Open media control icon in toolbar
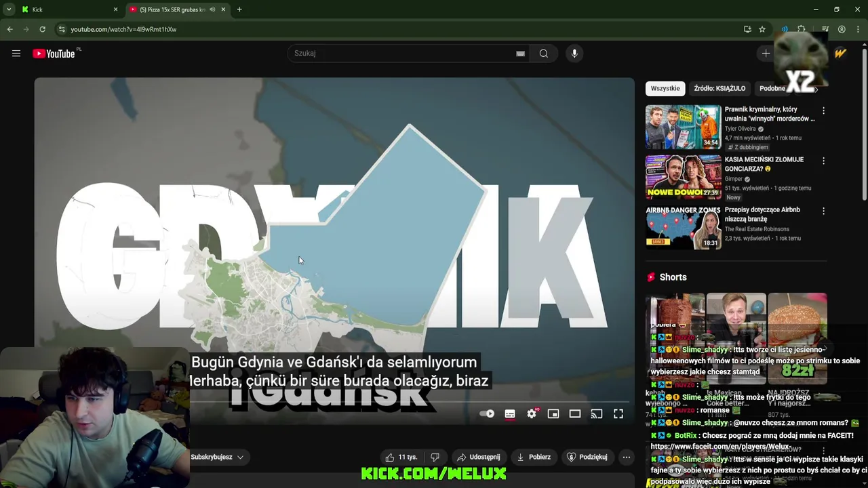Screen dimensions: 868x488 (825, 29)
